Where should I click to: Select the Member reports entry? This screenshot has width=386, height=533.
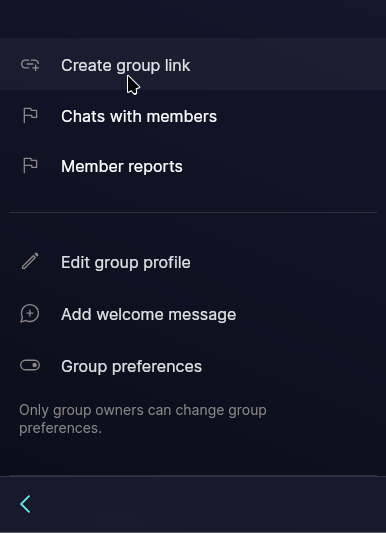pos(122,167)
